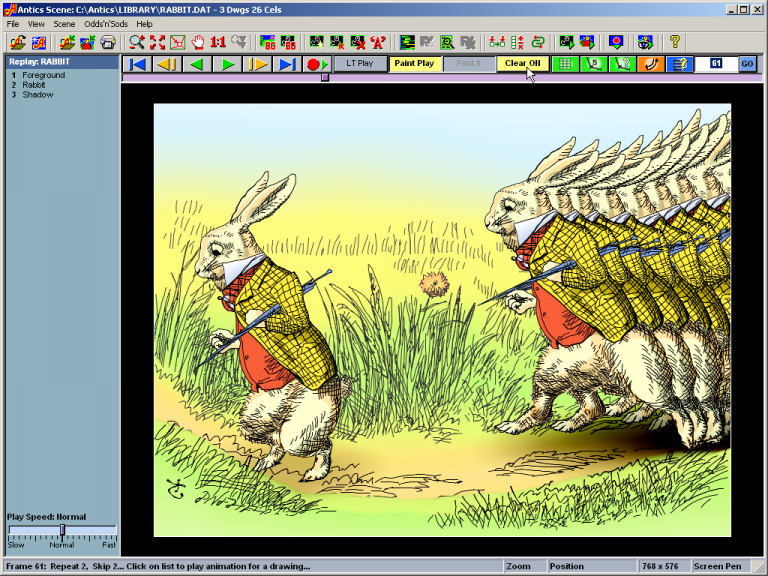The image size is (768, 576).
Task: Click the drawing icon with red arrow
Action: pyautogui.click(x=337, y=43)
